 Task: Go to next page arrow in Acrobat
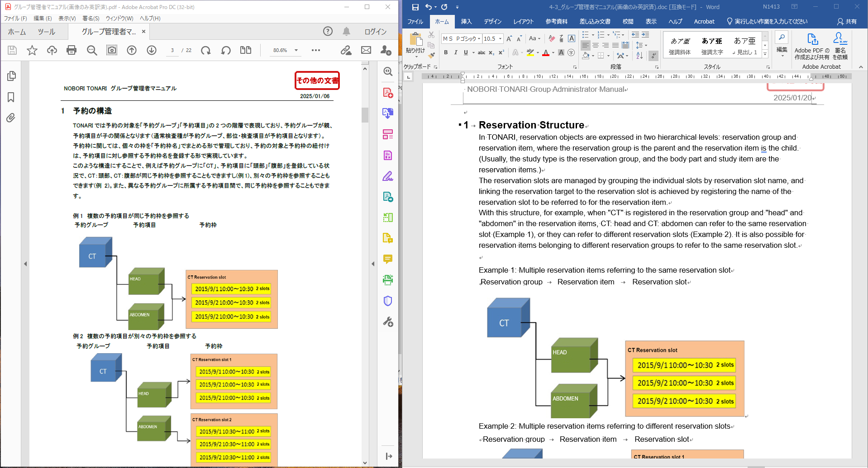tap(152, 50)
